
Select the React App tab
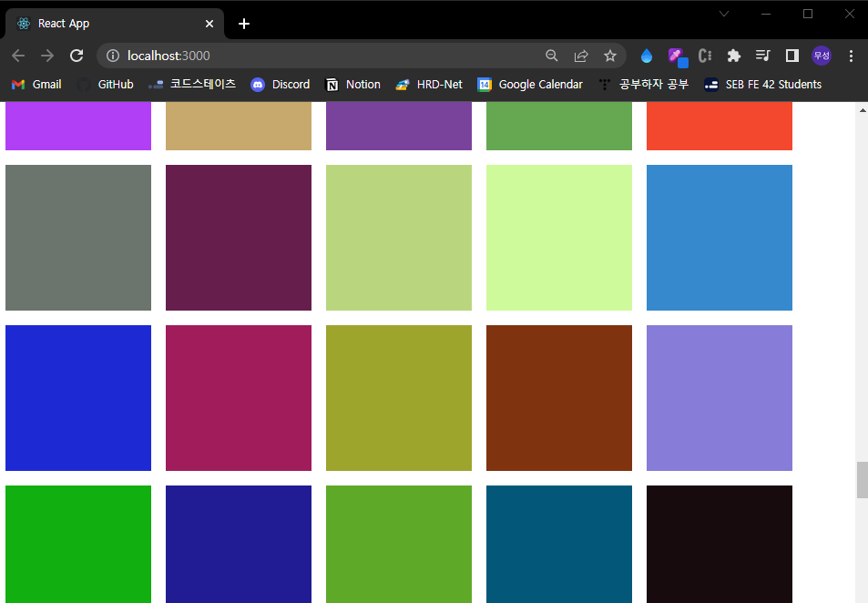tap(115, 24)
